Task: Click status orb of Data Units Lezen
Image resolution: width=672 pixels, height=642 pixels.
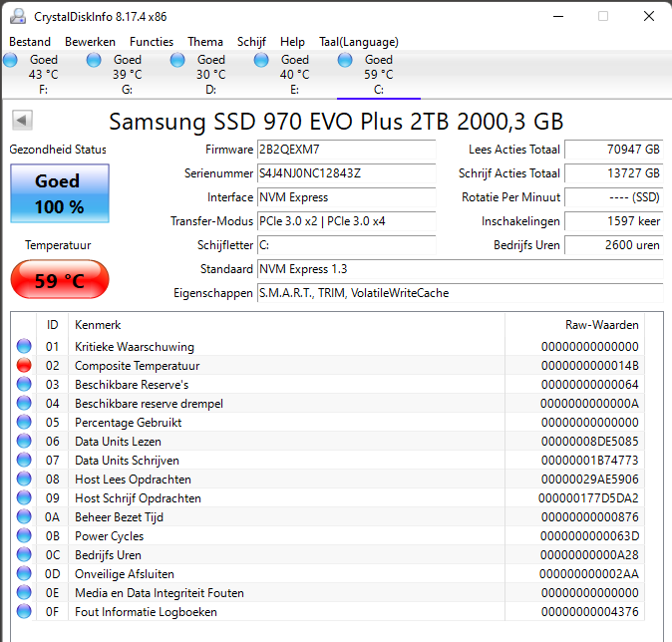Action: pos(24,441)
